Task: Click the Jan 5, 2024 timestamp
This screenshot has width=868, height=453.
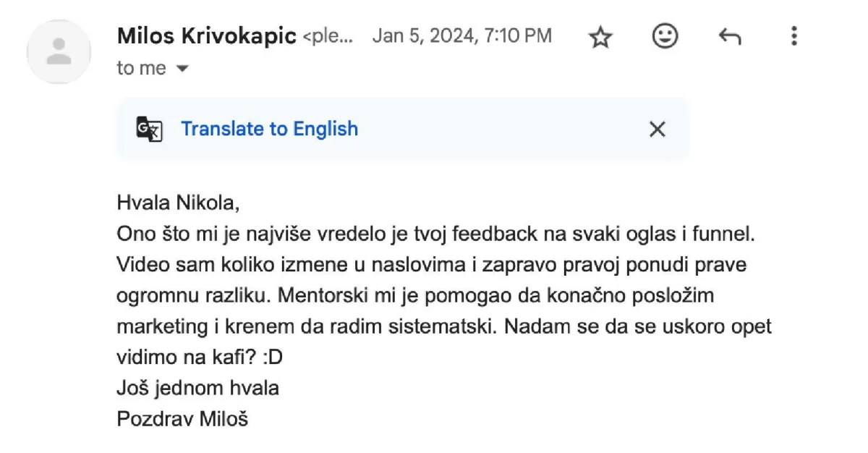Action: point(461,35)
